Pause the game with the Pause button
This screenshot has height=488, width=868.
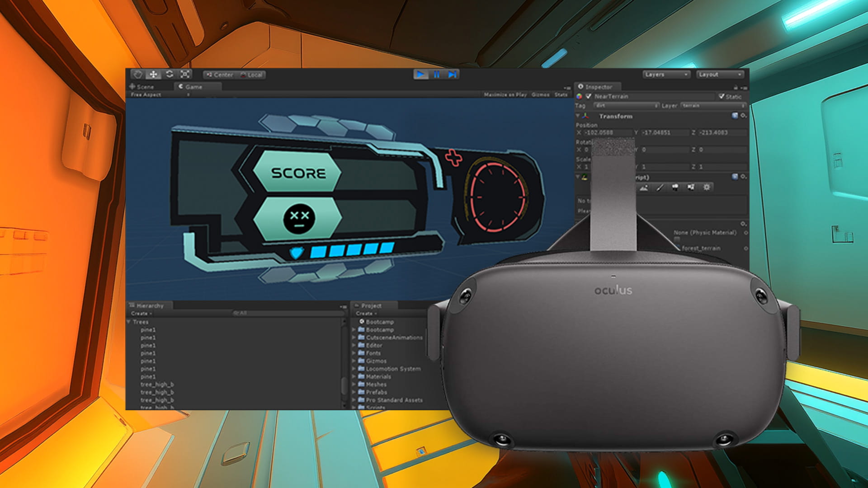(x=437, y=75)
